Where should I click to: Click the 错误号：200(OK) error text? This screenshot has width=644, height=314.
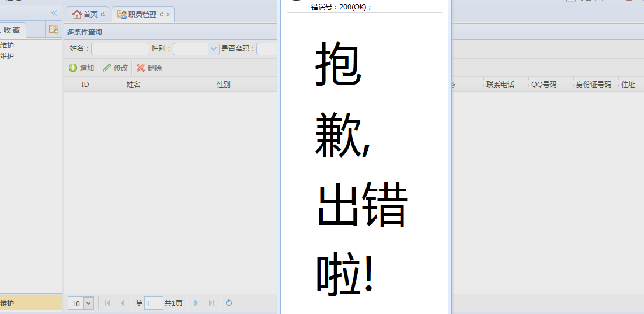click(x=342, y=7)
